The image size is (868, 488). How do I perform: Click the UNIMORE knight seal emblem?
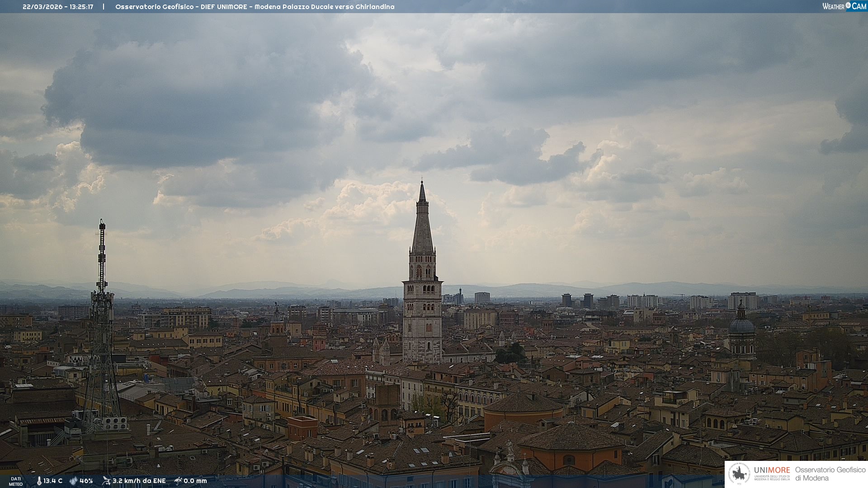click(x=739, y=474)
